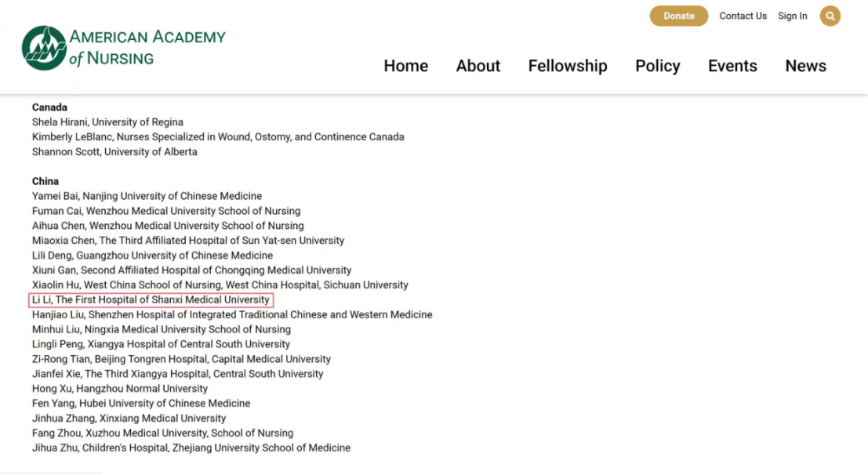Click the Kimberly LeBlanc entry
The height and width of the screenshot is (475, 868).
tap(217, 137)
